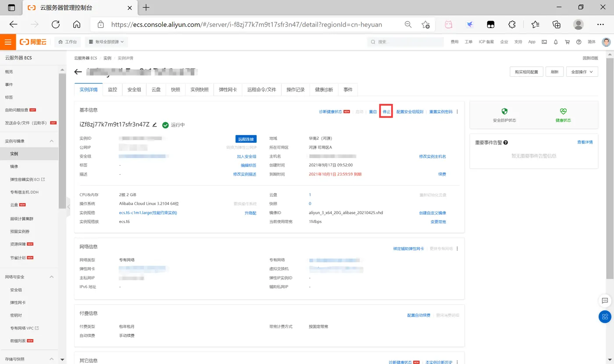This screenshot has height=364, width=614.
Task: Switch to the 监控 tab
Action: tap(113, 89)
